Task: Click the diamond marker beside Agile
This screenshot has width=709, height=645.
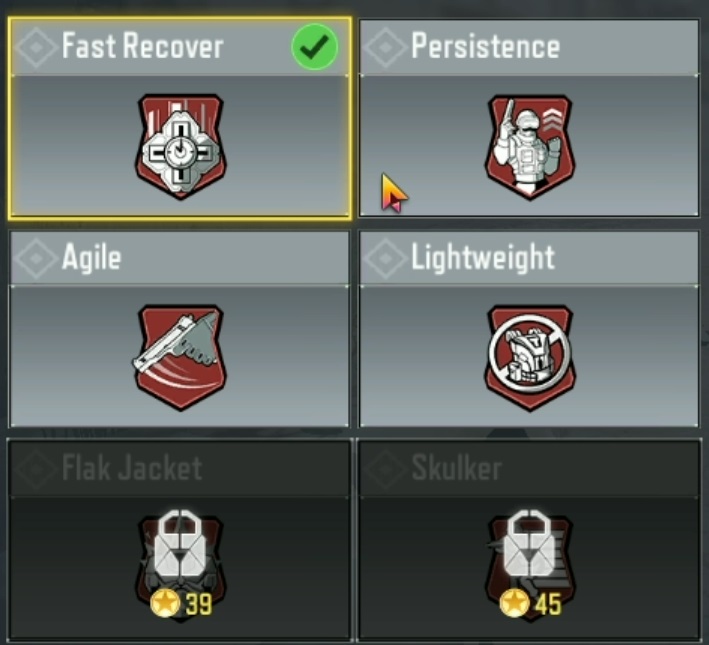Action: click(36, 258)
